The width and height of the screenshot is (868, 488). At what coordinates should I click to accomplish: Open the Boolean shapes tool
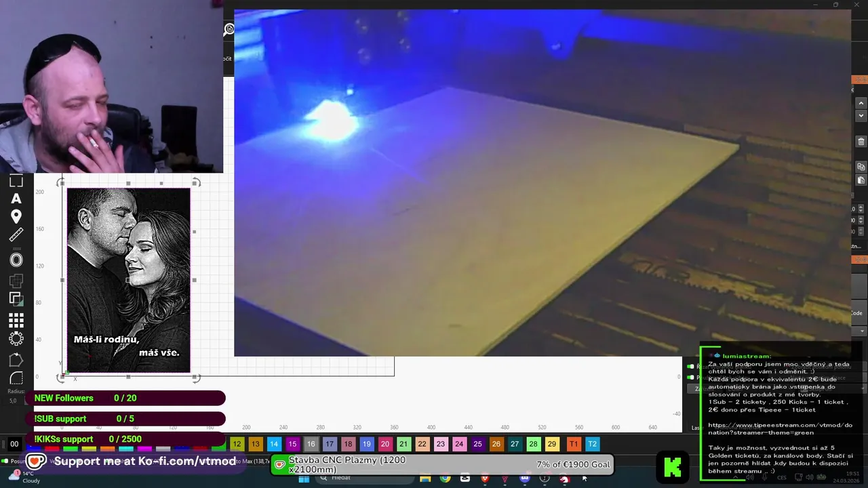(x=16, y=298)
